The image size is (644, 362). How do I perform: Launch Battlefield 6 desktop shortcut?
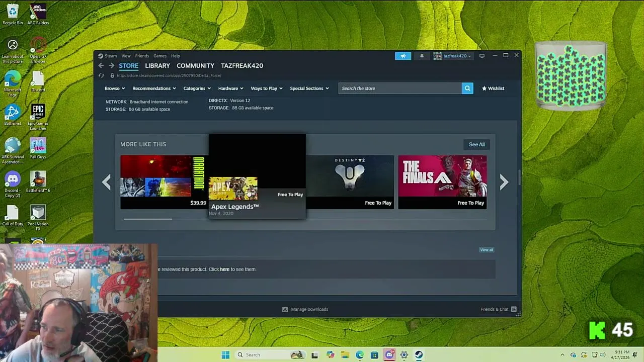pos(38,182)
